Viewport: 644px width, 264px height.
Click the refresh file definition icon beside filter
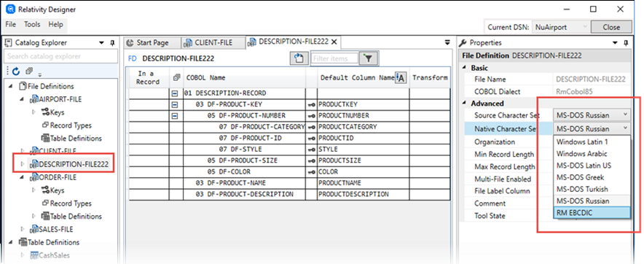[299, 58]
